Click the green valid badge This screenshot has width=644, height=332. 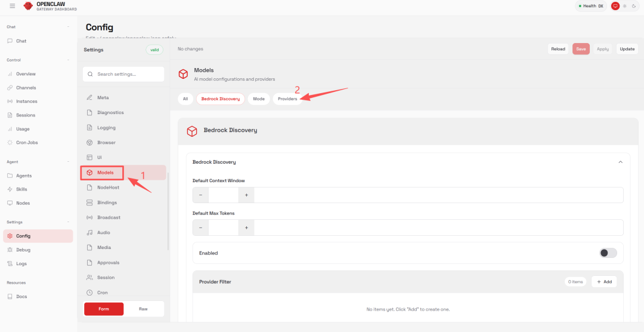[154, 50]
